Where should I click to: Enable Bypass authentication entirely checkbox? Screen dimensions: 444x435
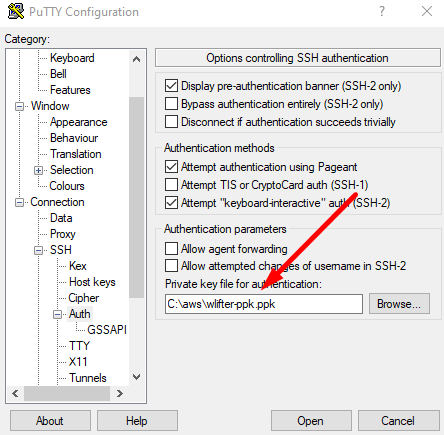point(171,104)
